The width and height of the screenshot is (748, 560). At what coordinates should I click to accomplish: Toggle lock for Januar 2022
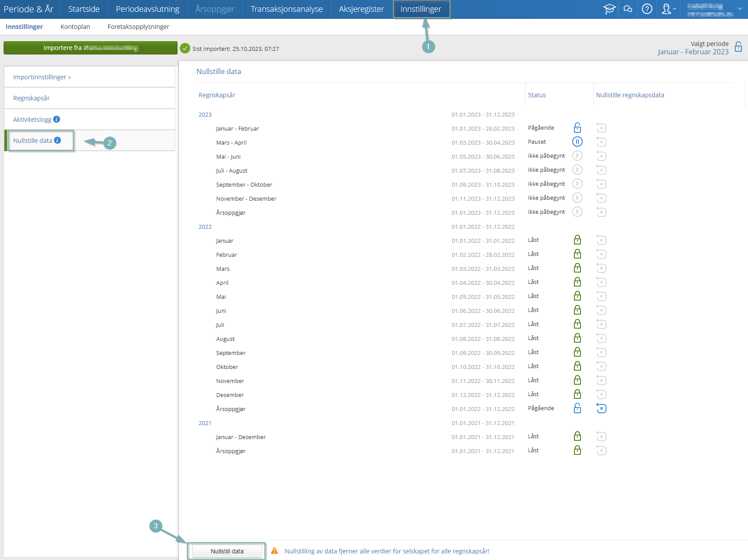[x=577, y=240]
